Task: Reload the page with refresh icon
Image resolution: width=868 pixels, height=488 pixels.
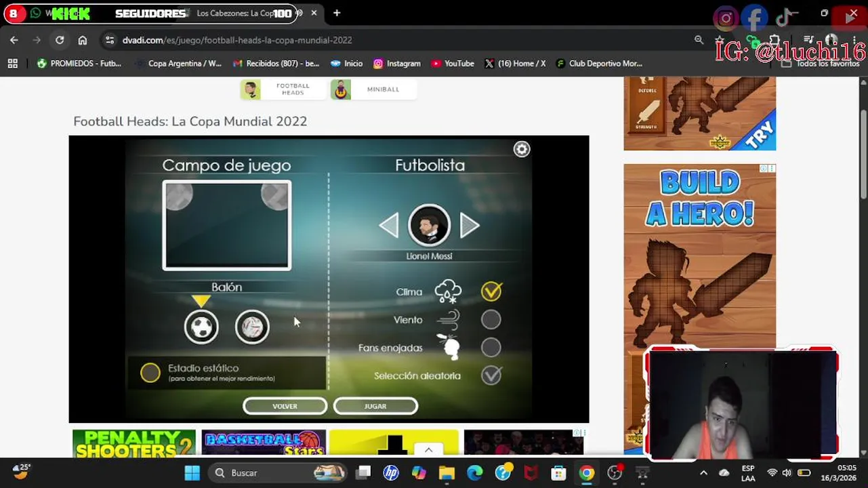Action: click(60, 40)
